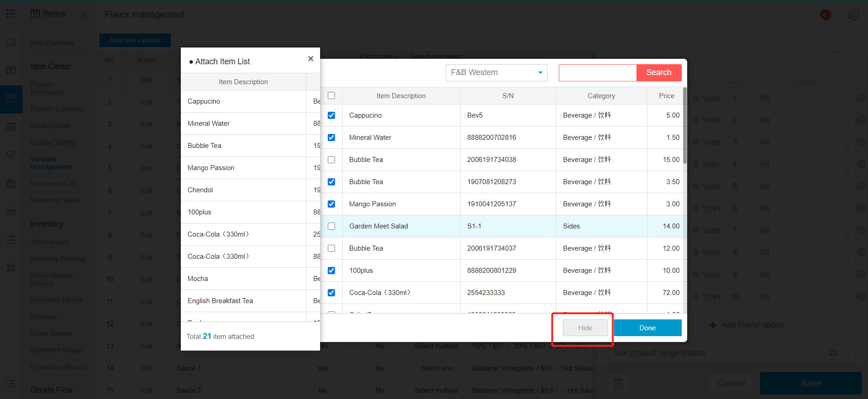Click the item search input field
This screenshot has height=399, width=868.
coord(598,72)
